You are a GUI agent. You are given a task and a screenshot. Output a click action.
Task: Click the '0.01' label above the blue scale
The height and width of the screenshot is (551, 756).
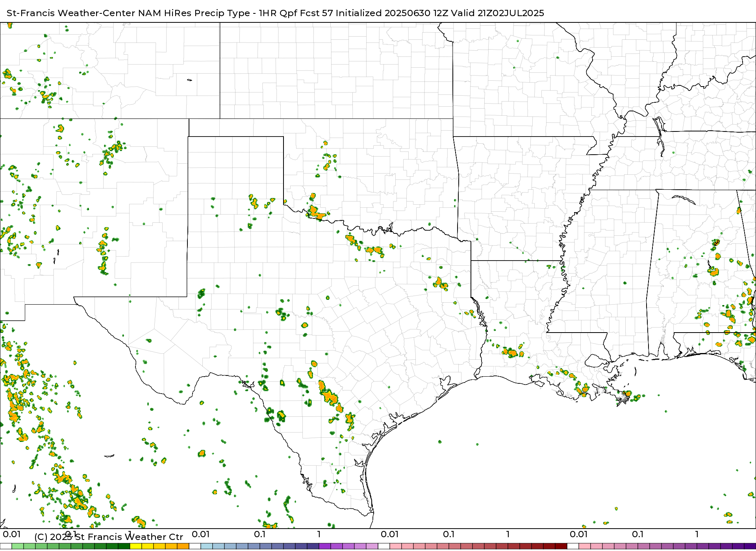tap(201, 534)
